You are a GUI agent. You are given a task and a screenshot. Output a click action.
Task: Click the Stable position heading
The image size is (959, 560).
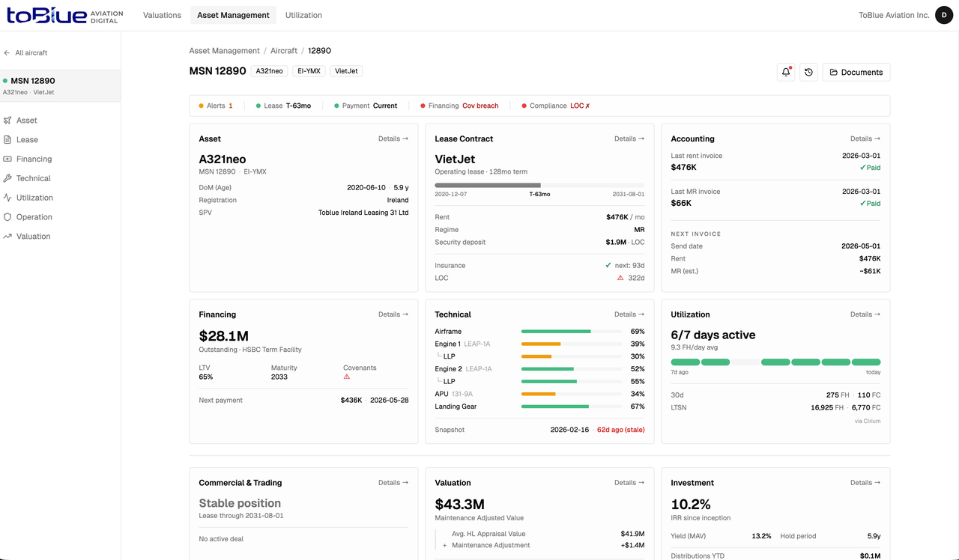240,503
